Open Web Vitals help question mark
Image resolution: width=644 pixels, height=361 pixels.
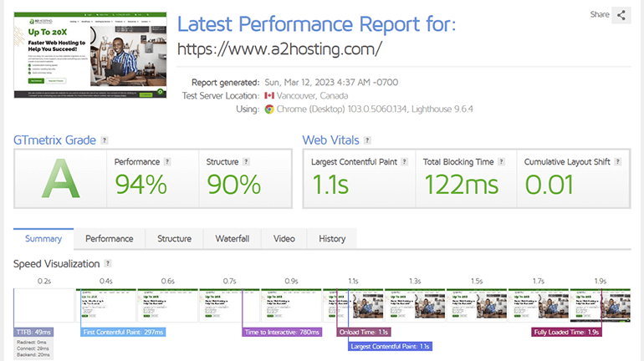[368, 140]
